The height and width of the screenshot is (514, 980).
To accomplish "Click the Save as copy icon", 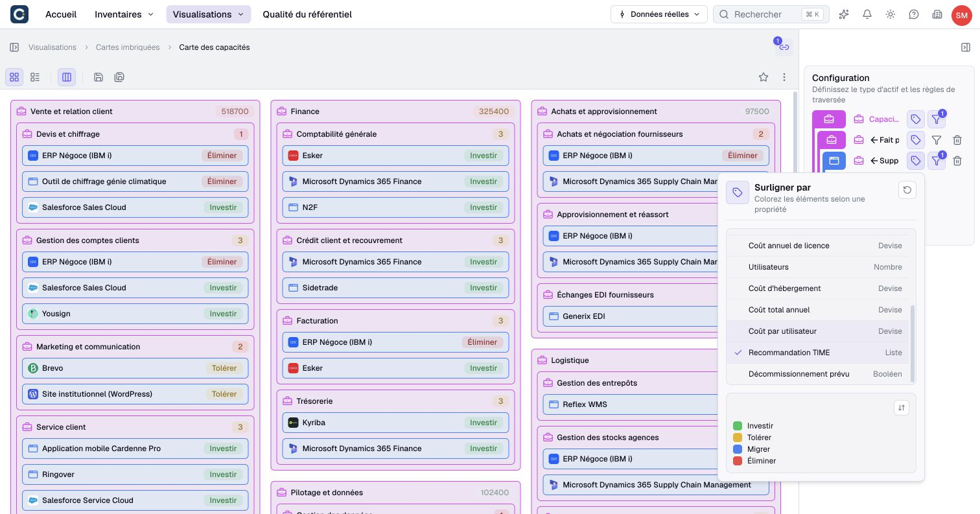I will (x=119, y=77).
